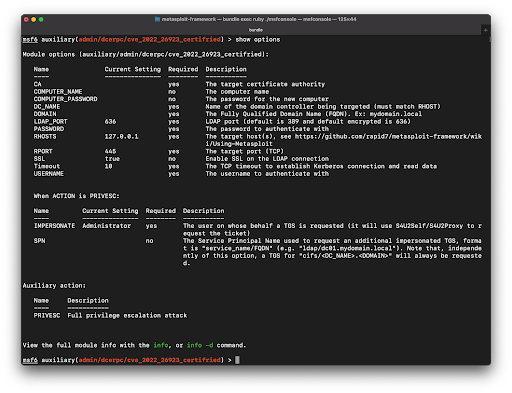512x393 pixels.
Task: Click the red close window button
Action: click(x=26, y=20)
